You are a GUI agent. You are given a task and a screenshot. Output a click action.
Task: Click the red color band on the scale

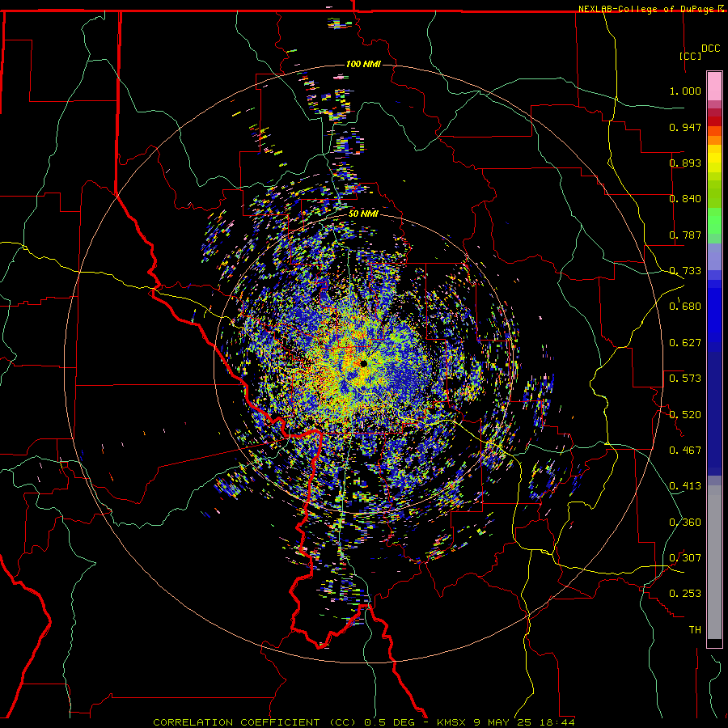(714, 121)
